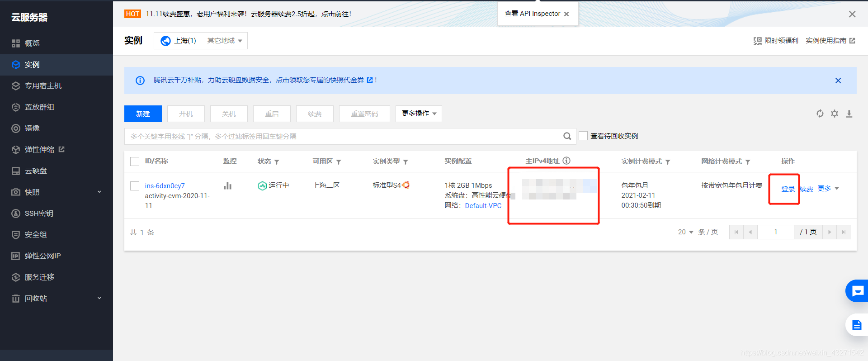This screenshot has height=361, width=868.
Task: Open the Default-VPC network link
Action: (x=483, y=206)
